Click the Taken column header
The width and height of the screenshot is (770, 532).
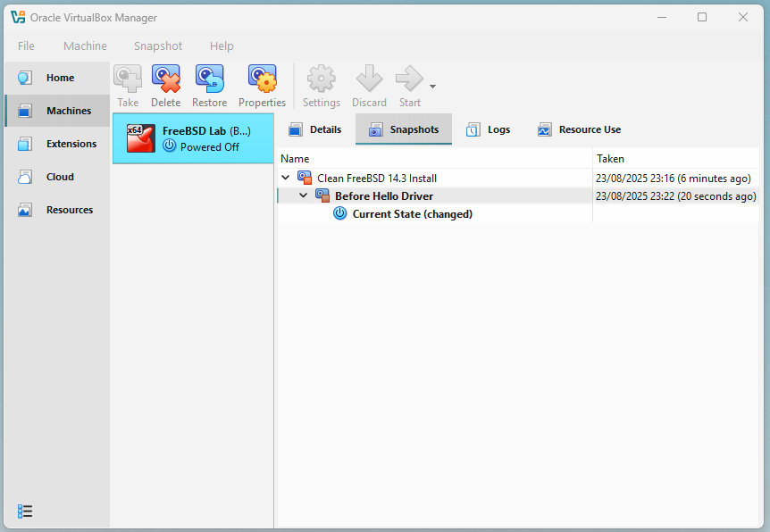tap(675, 159)
